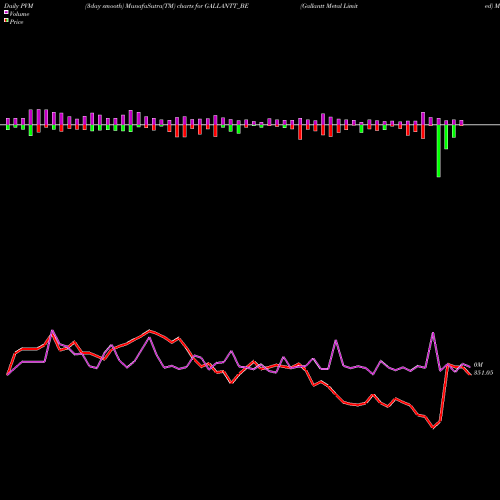The height and width of the screenshot is (500, 500).
Task: Select the green-red Price legend swatch
Action: coord(6,21)
